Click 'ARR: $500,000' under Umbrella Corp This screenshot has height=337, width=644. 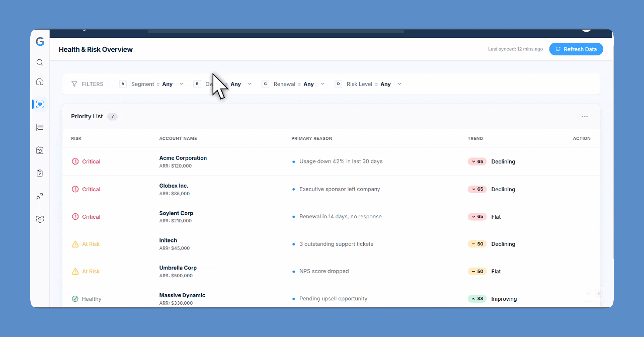(176, 276)
